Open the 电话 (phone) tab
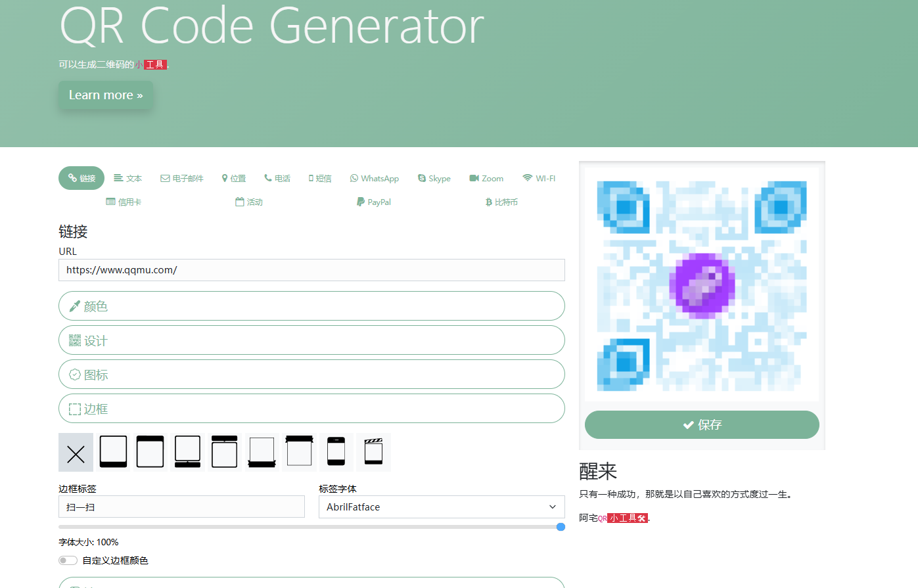Image resolution: width=918 pixels, height=588 pixels. coord(277,178)
